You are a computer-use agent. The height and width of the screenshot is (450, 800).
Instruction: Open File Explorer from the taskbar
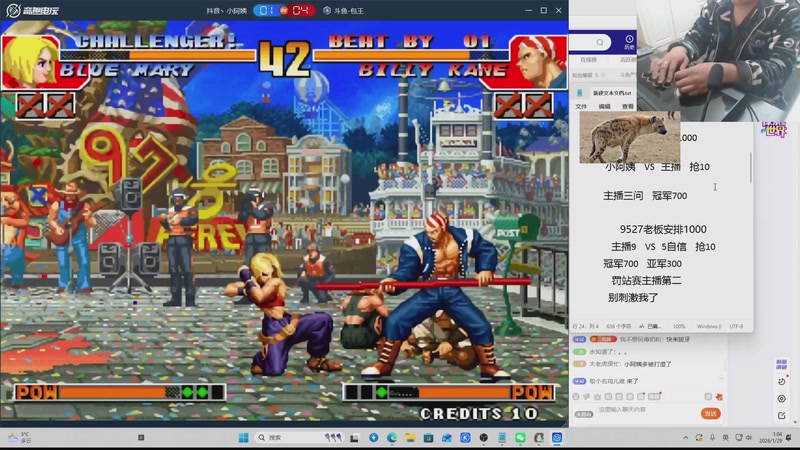(x=410, y=438)
